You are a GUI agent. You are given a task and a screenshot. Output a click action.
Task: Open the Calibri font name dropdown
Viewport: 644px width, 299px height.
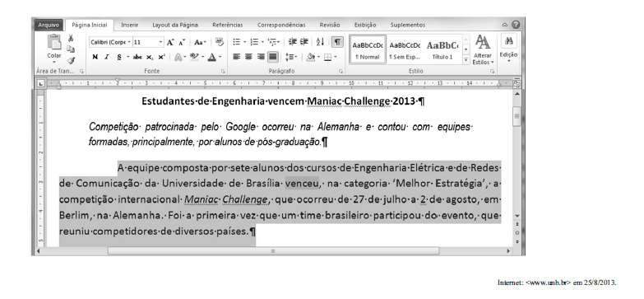pyautogui.click(x=110, y=42)
